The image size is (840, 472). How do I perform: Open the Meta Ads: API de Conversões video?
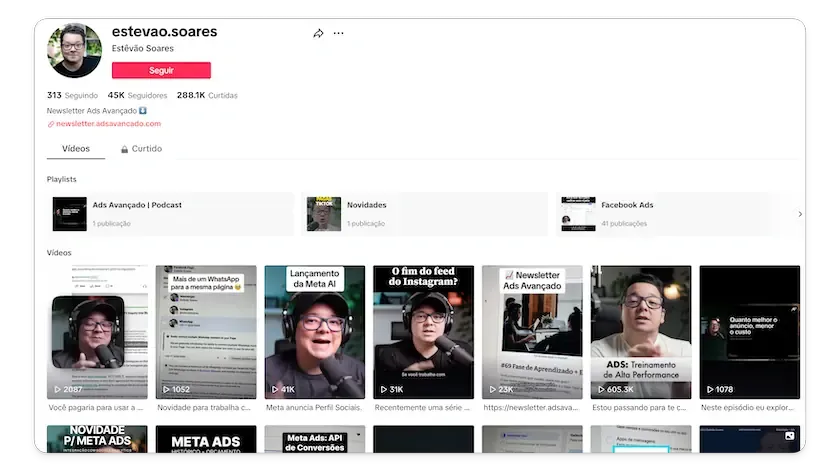click(x=315, y=439)
